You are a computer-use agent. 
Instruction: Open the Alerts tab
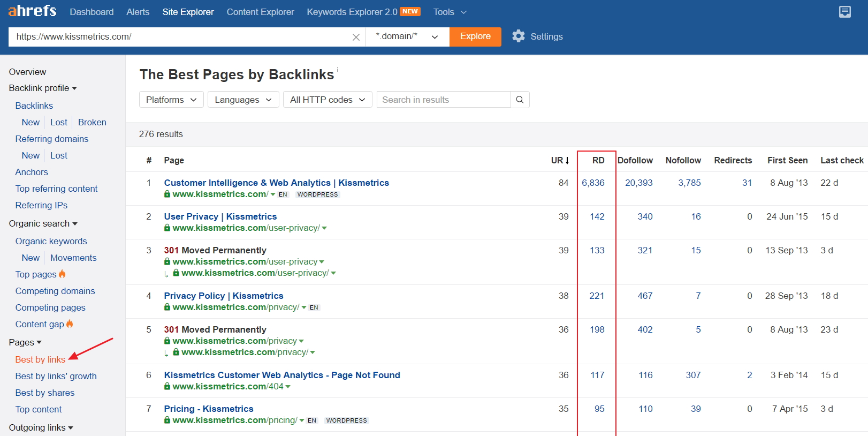(x=138, y=12)
